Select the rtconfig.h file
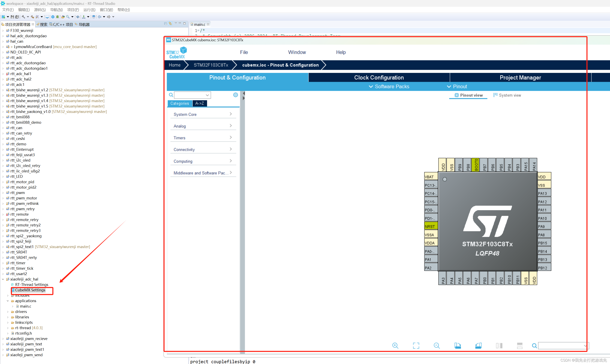The width and height of the screenshot is (610, 364). tap(23, 333)
